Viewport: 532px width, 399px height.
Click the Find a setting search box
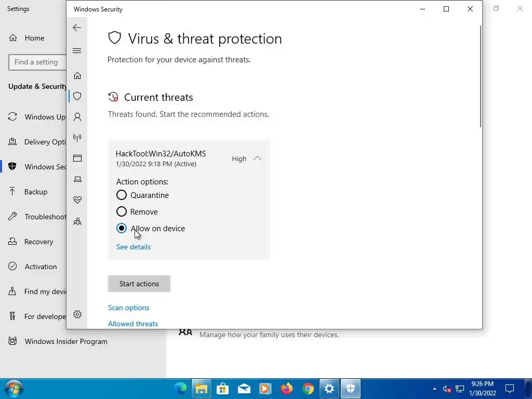pyautogui.click(x=37, y=62)
